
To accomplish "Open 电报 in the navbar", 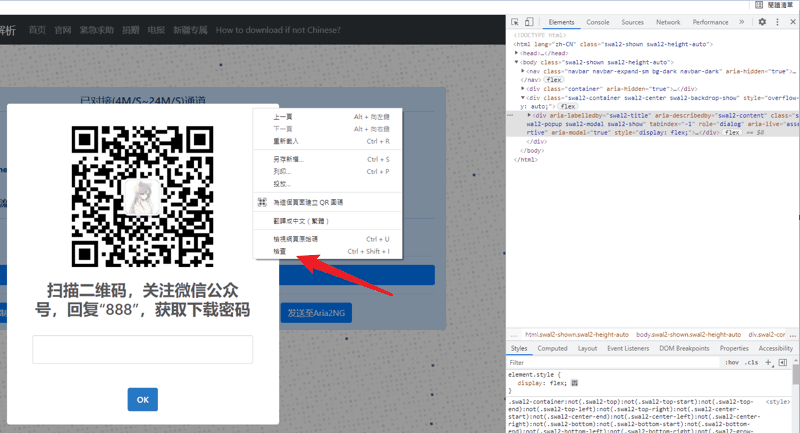I will pos(156,30).
